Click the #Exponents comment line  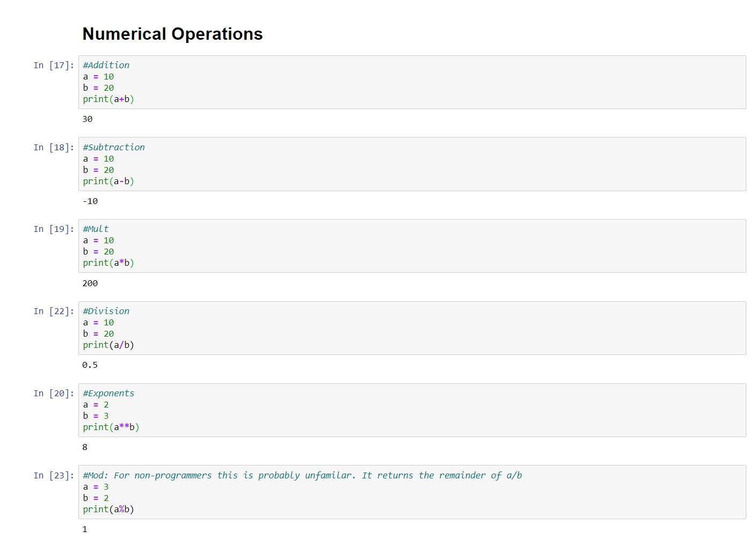pyautogui.click(x=109, y=393)
